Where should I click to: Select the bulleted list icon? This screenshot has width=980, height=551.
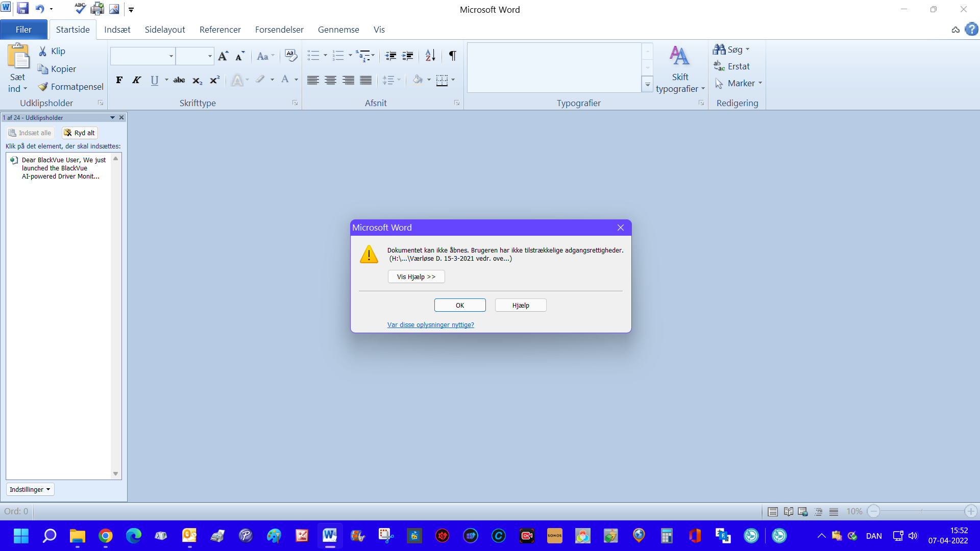[313, 56]
